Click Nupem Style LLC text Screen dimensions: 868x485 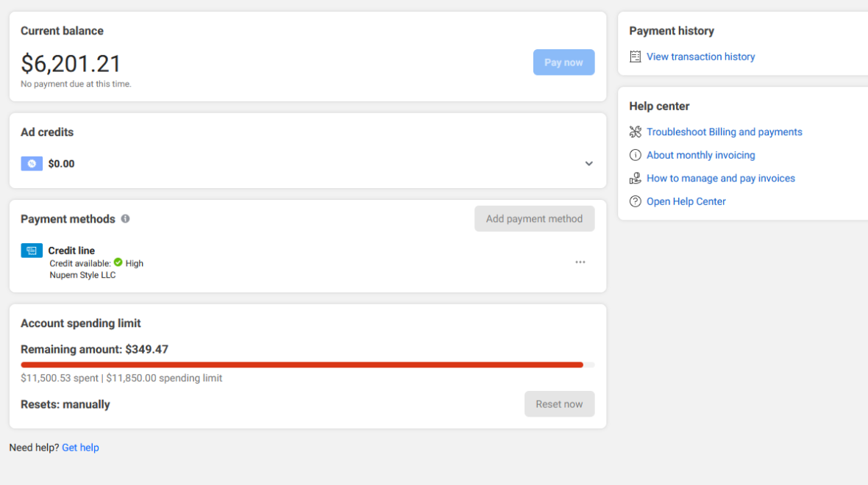click(82, 275)
